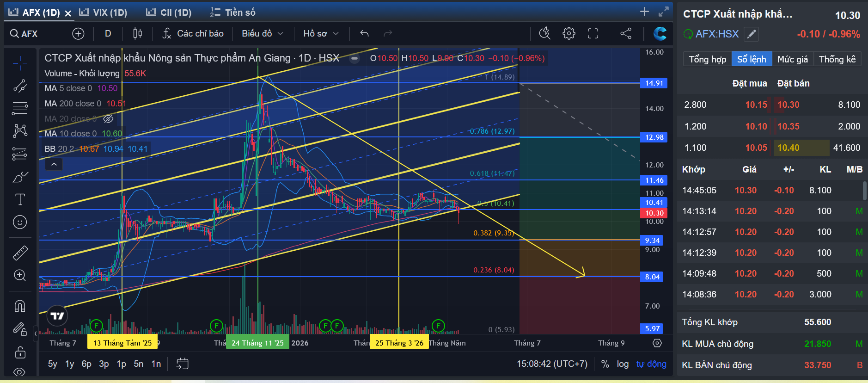Undo the last chart action
Viewport: 868px width, 383px height.
364,33
